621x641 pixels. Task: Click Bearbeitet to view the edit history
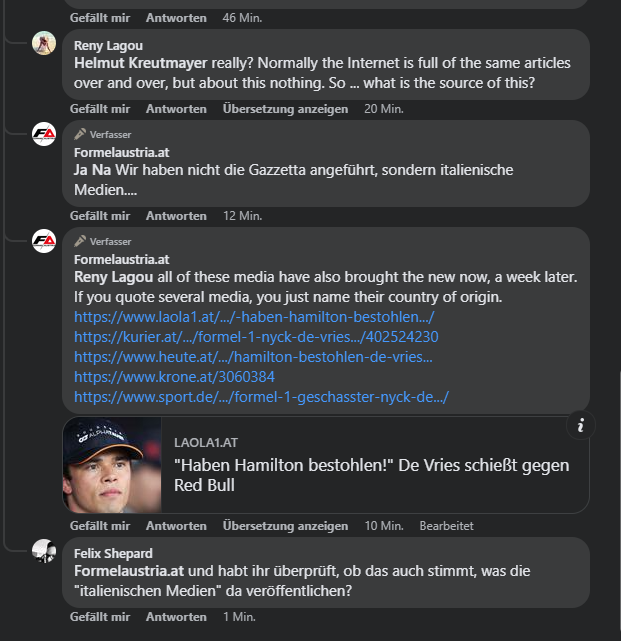(446, 526)
